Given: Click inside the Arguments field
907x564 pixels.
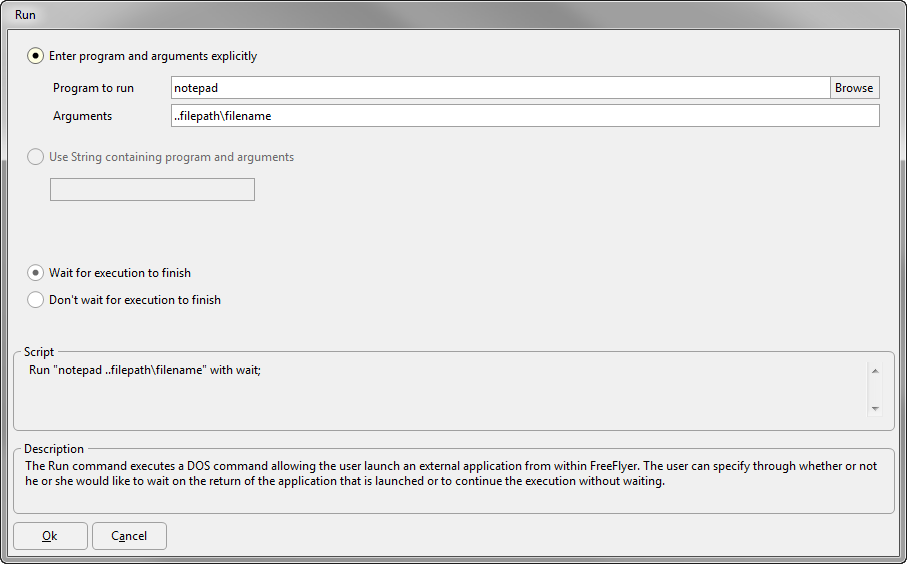Looking at the screenshot, I should tap(525, 116).
